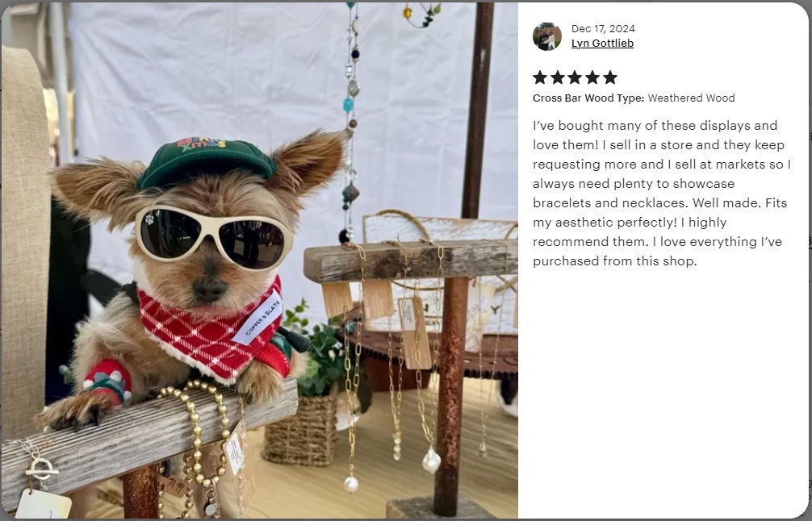The width and height of the screenshot is (812, 521).
Task: Click the review text paragraph
Action: point(662,193)
